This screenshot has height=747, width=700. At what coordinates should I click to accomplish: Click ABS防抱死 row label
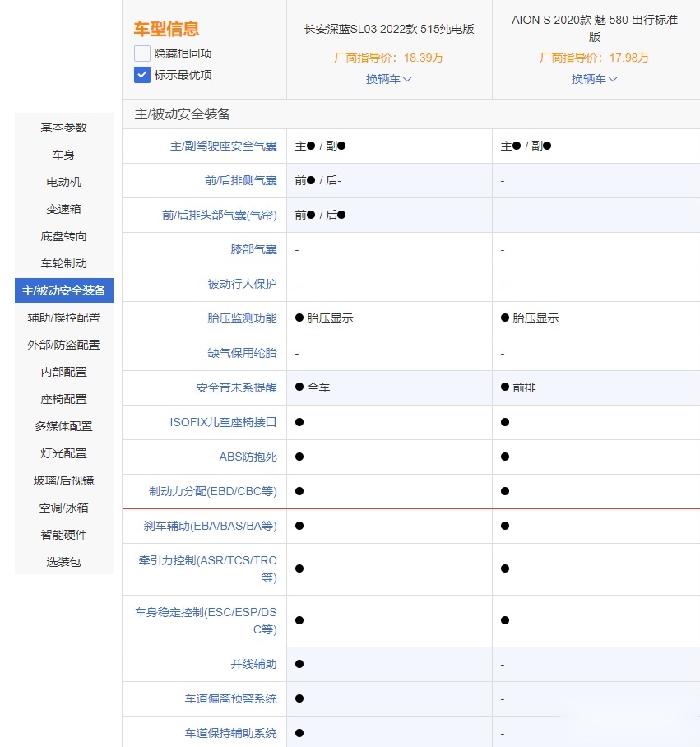[248, 457]
